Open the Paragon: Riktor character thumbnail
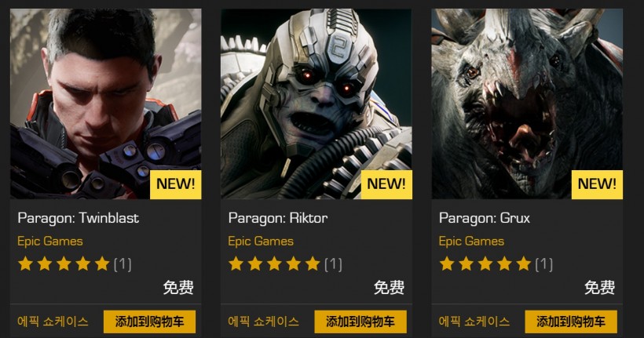Screen dimensions: 644x338 (317, 104)
